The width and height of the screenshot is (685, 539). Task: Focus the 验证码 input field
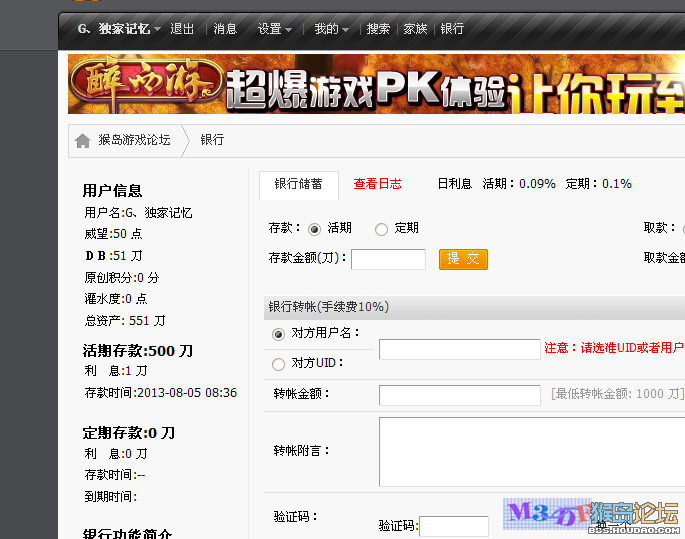click(454, 526)
